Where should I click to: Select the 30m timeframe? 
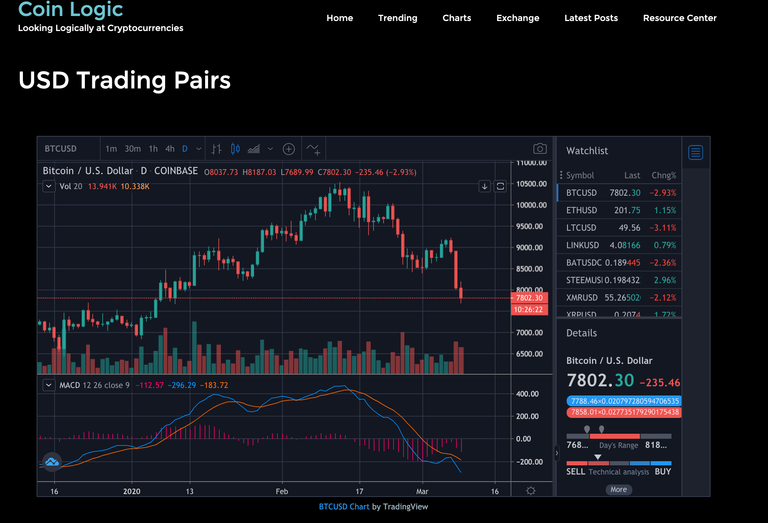132,149
